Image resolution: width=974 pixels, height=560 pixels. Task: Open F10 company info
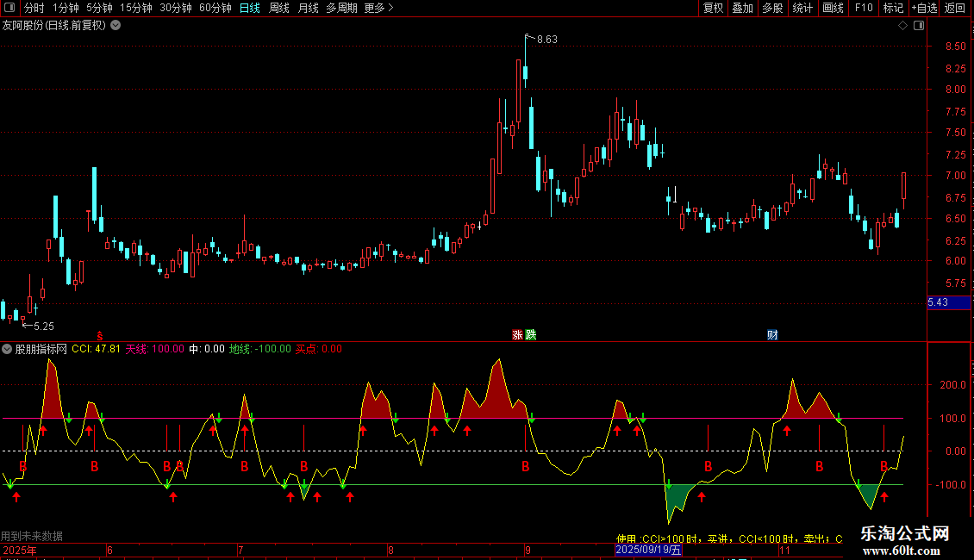coord(864,8)
